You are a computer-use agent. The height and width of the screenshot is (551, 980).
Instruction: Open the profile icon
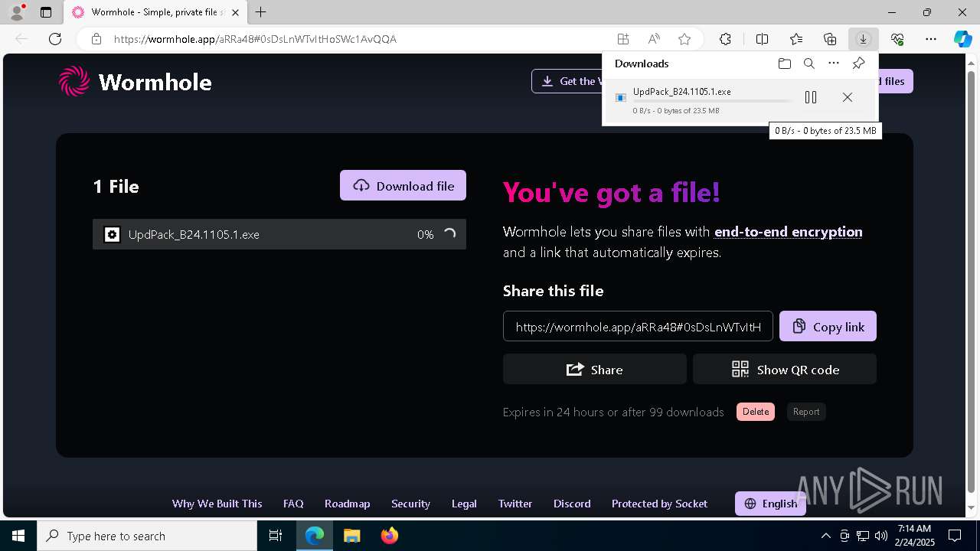(x=16, y=12)
